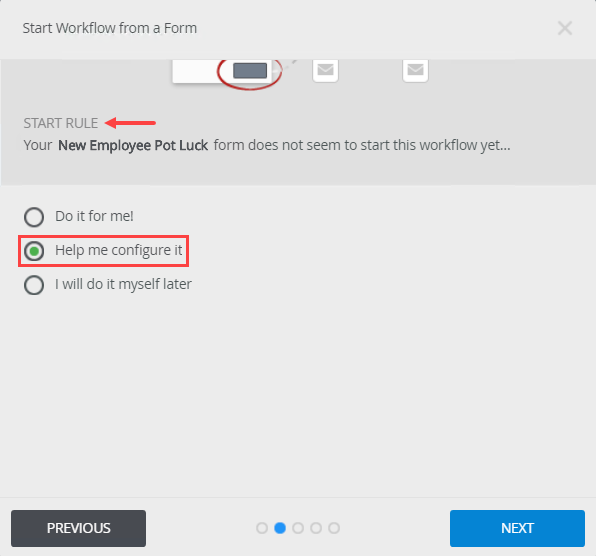Image resolution: width=596 pixels, height=556 pixels.
Task: Click the first wizard step dot
Action: [262, 528]
